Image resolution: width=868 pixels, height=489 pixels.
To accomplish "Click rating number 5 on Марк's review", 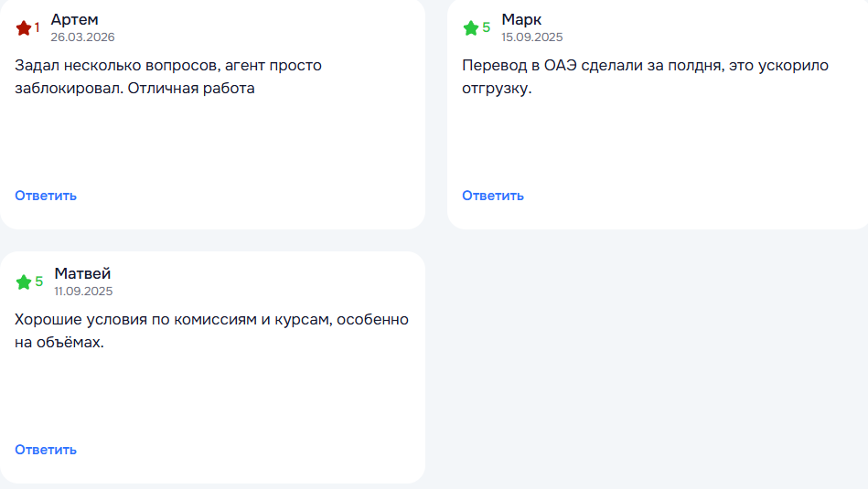I will 486,27.
